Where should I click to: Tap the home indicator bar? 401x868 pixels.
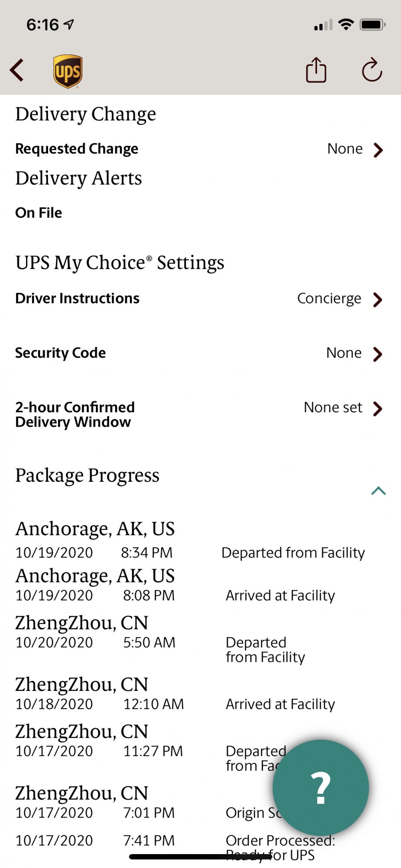coord(200,857)
